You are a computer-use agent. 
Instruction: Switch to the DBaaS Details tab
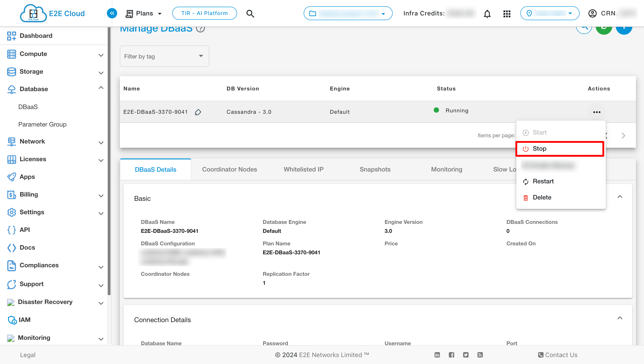click(x=155, y=169)
